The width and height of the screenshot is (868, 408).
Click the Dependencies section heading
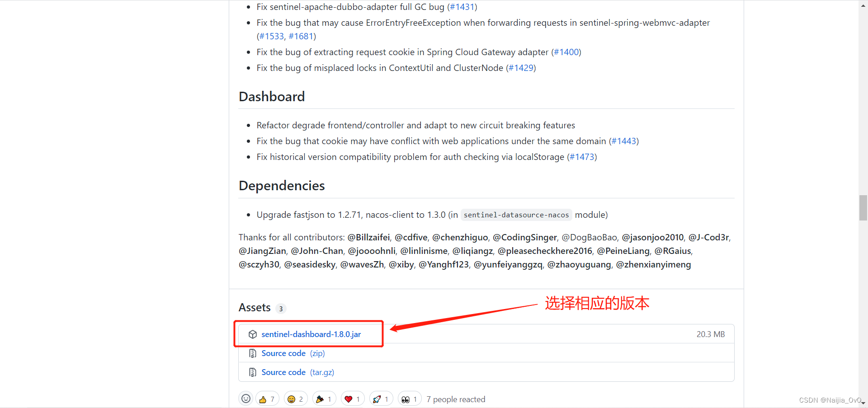pyautogui.click(x=282, y=186)
